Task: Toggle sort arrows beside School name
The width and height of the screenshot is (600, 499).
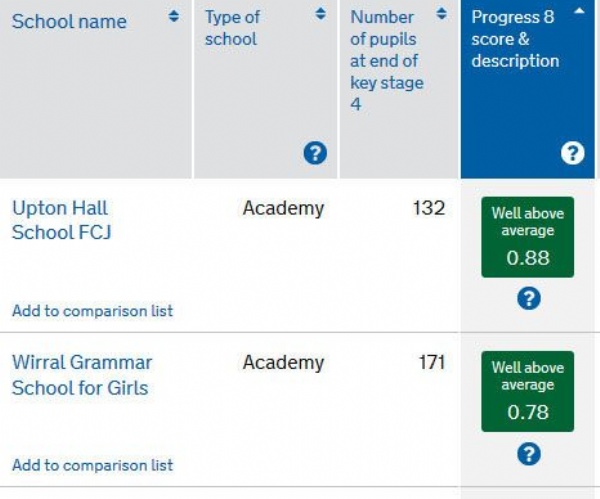Action: pyautogui.click(x=174, y=16)
